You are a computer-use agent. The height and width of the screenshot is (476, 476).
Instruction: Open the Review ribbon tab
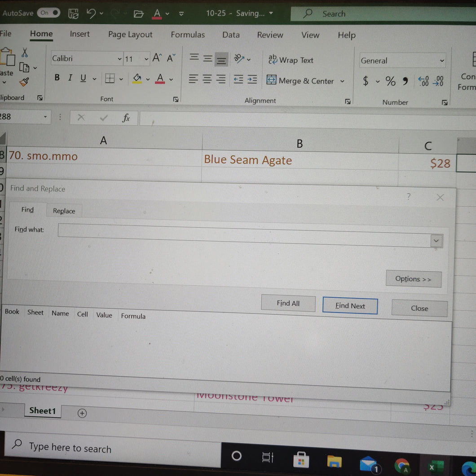[x=270, y=35]
